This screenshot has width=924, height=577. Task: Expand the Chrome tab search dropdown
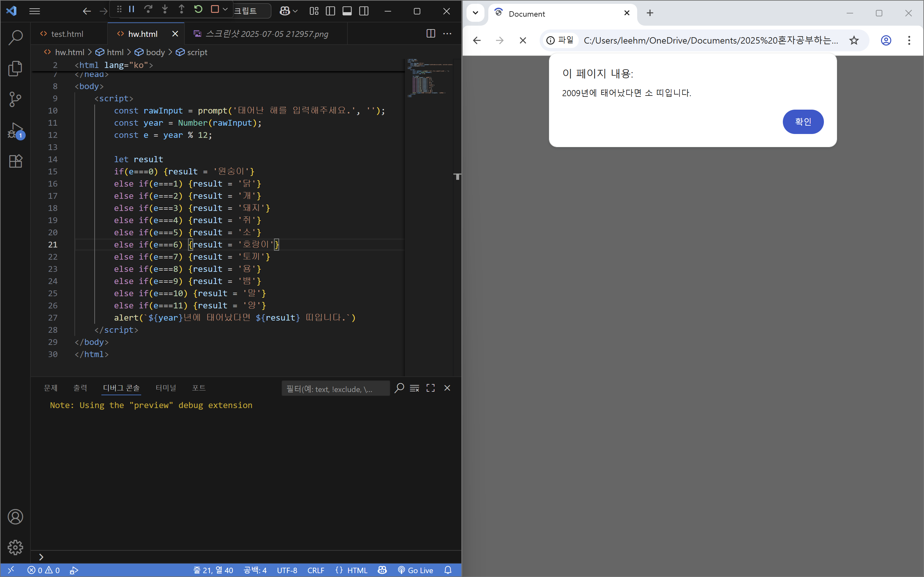coord(475,13)
